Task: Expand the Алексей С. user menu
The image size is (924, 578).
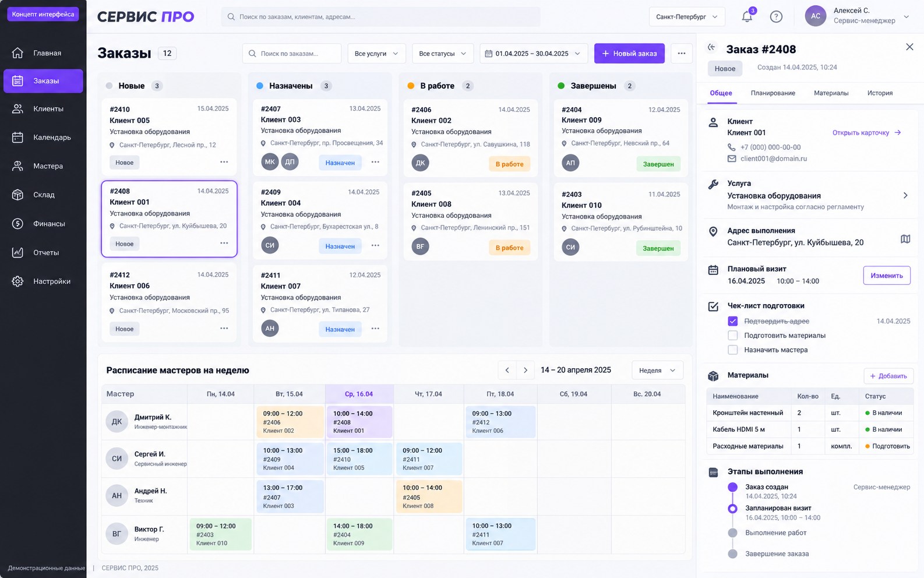Action: [906, 17]
